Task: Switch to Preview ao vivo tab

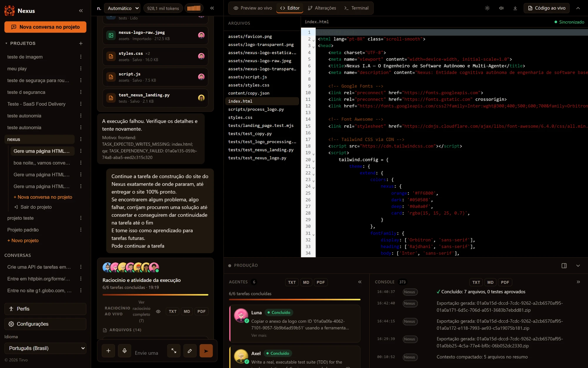Action: pos(253,8)
